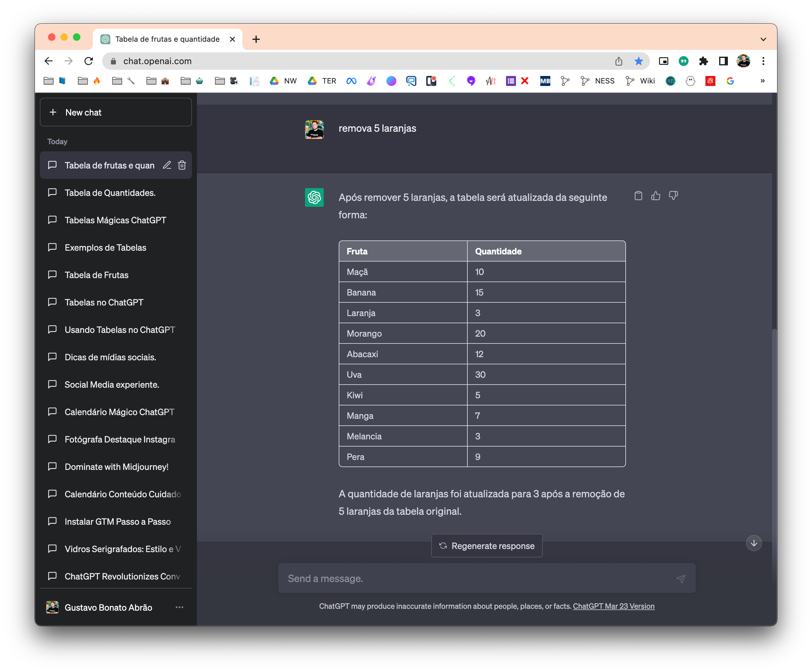
Task: Open the Fotógrafa Destaque Instagra chat
Action: coord(116,439)
